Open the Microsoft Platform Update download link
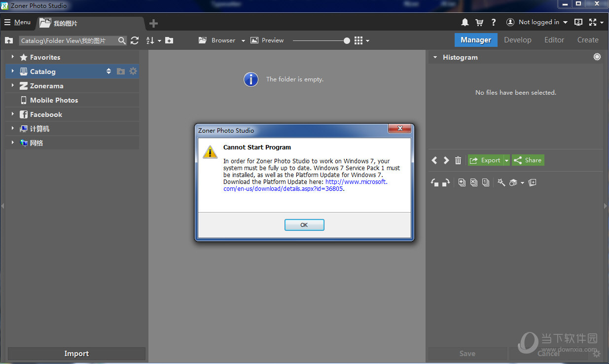The image size is (609, 364). [x=305, y=185]
